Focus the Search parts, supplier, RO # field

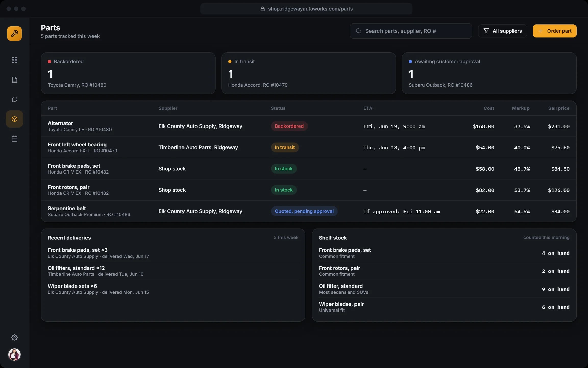411,31
